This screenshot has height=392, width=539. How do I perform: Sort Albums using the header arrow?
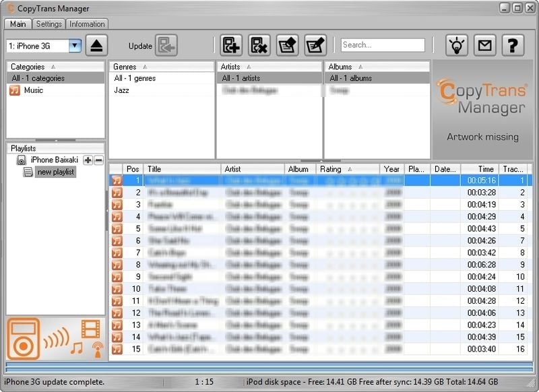[x=360, y=67]
